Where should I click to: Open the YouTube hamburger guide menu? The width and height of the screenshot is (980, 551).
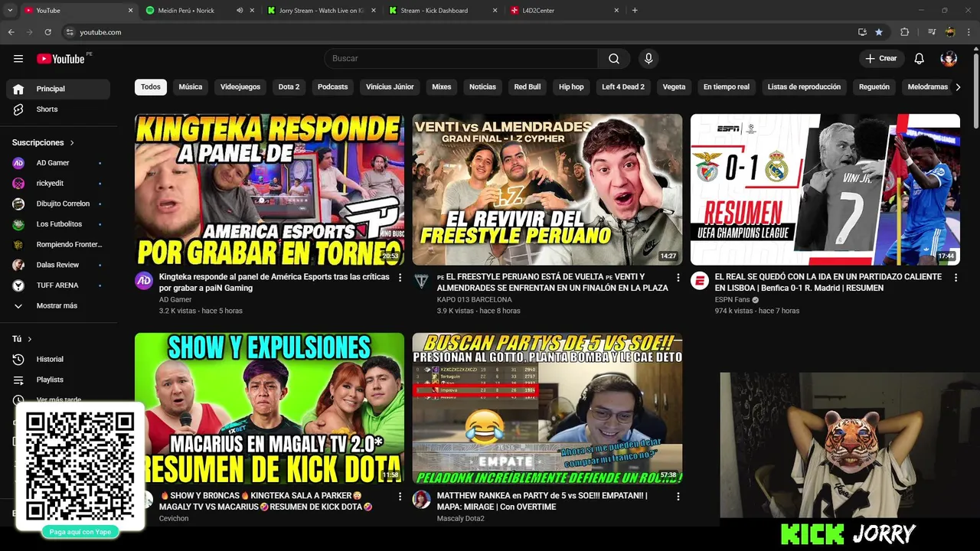point(18,59)
